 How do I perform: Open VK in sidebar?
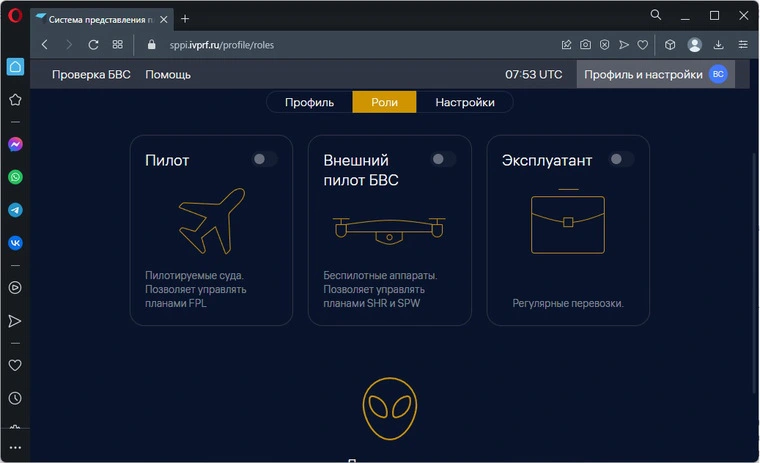15,243
